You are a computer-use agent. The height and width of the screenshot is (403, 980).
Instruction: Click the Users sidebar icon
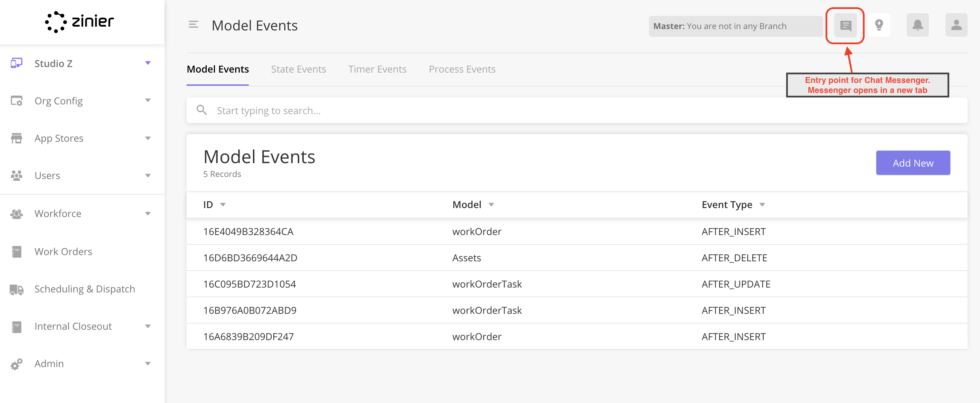click(16, 176)
